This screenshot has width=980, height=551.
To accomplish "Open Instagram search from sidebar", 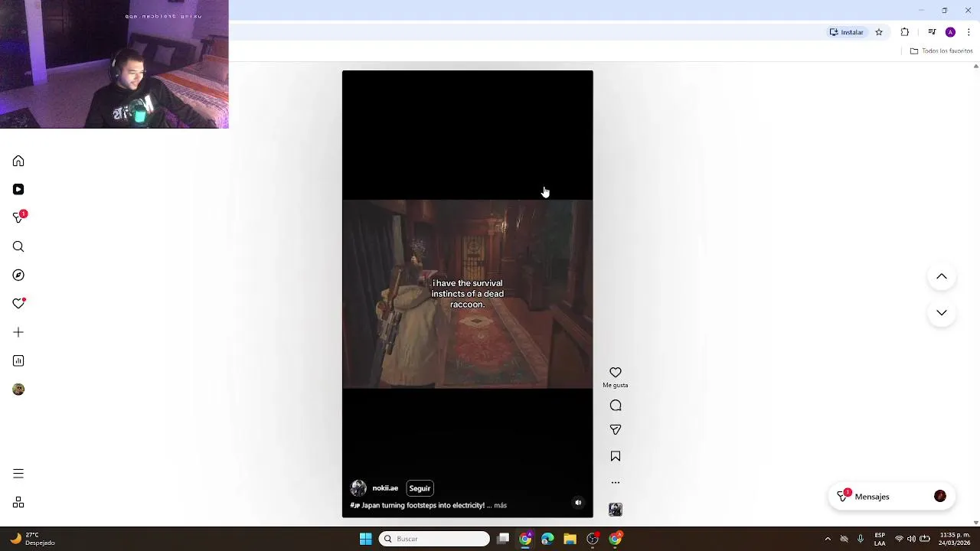I will (x=18, y=246).
